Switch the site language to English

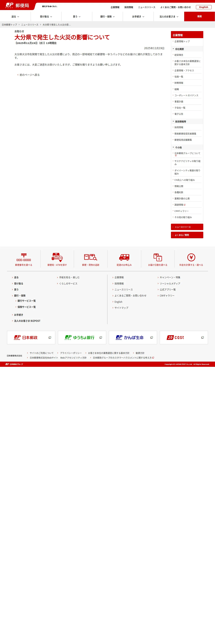[204, 7]
